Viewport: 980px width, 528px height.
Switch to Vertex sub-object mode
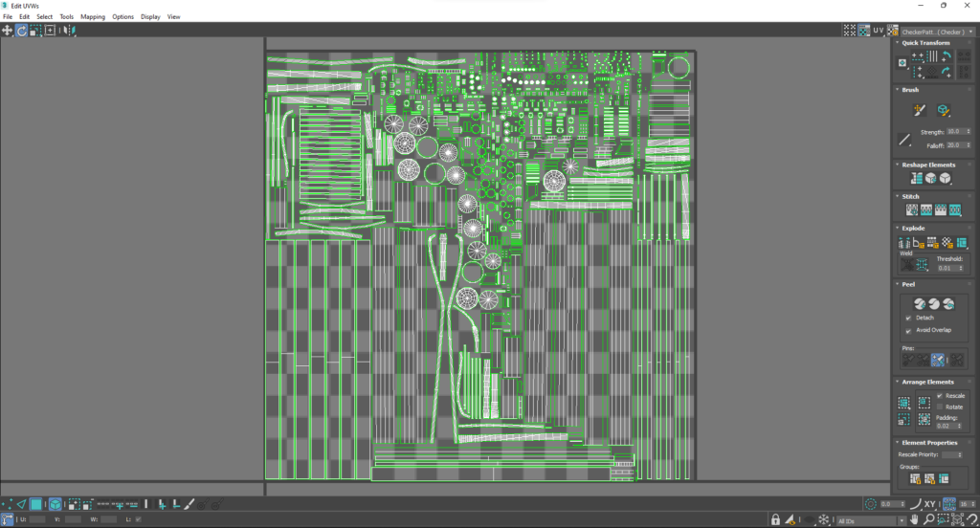pos(7,504)
